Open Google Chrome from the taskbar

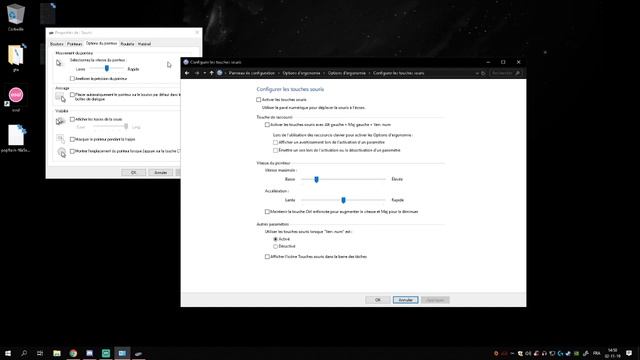click(x=73, y=353)
